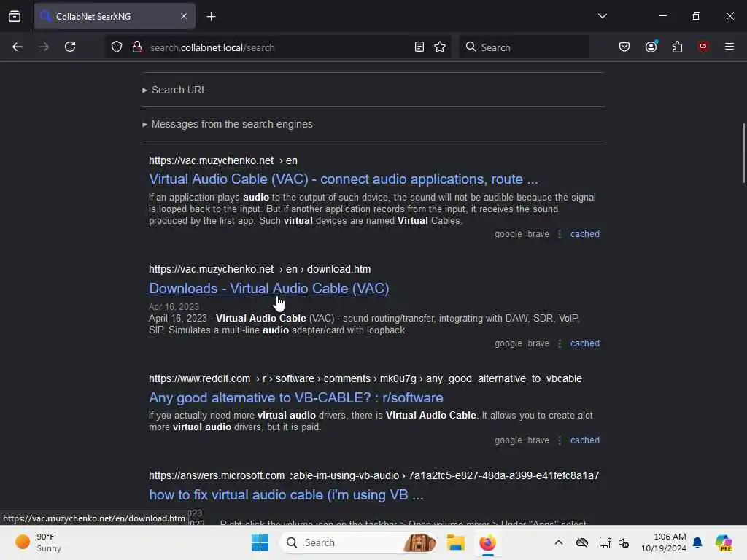The image size is (747, 560).
Task: Click the muted volume tray icon
Action: click(624, 543)
